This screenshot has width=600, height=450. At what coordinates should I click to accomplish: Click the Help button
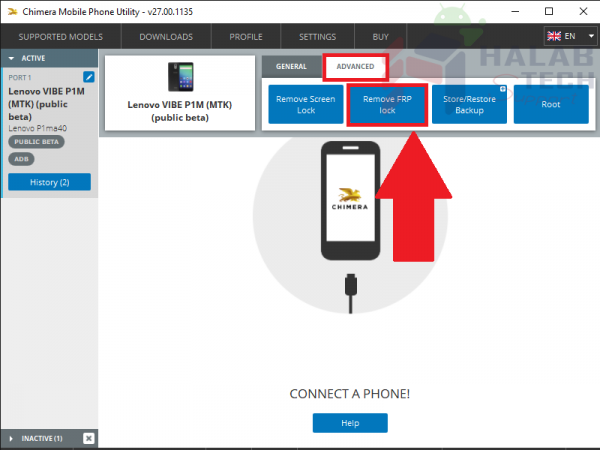point(350,423)
